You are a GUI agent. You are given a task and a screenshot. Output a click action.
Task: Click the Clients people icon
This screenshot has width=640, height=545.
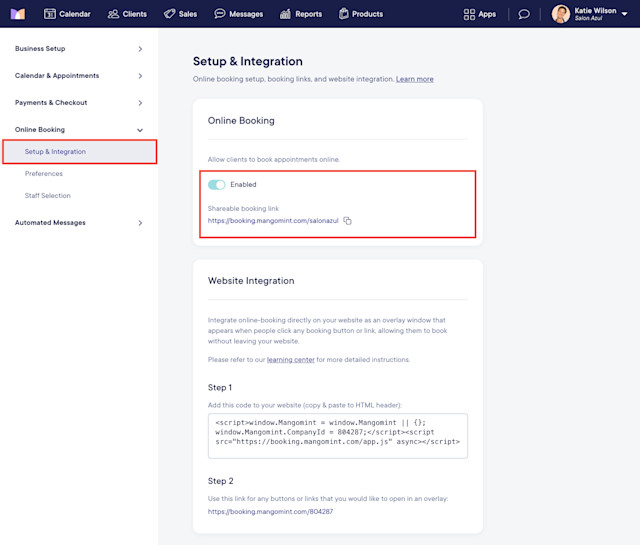(x=113, y=14)
